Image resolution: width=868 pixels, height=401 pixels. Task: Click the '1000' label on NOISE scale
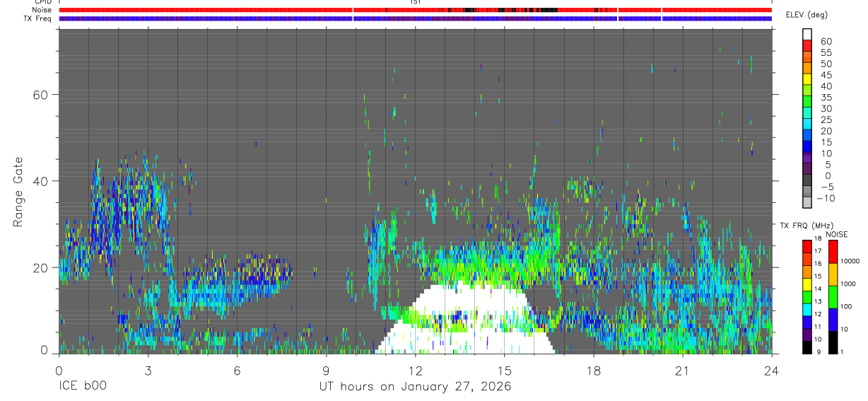click(848, 284)
